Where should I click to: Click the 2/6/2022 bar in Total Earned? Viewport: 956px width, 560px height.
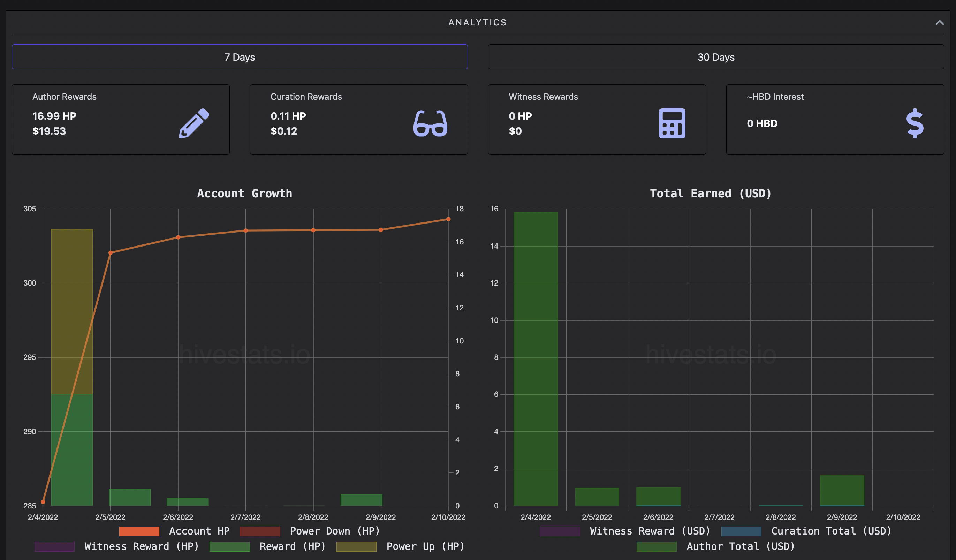tap(658, 496)
